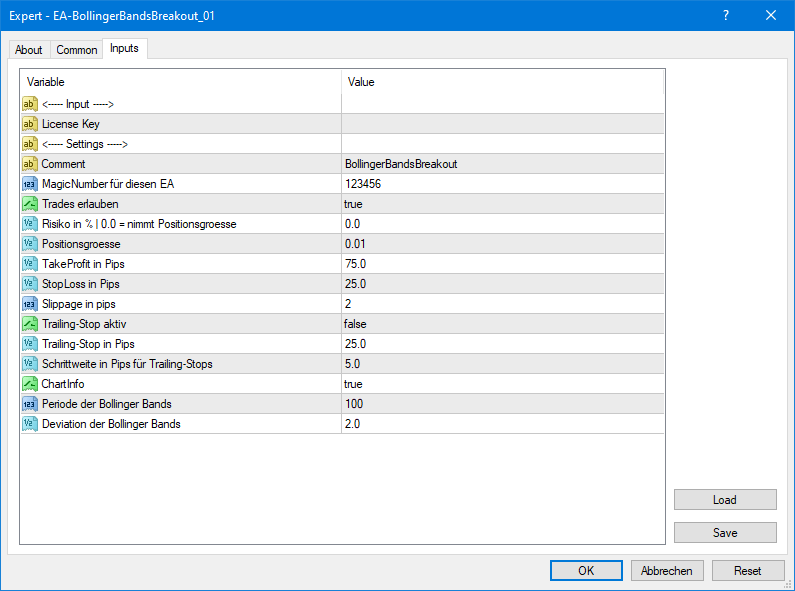
Task: Click the double icon next to Positionsgroesse
Action: click(x=30, y=244)
